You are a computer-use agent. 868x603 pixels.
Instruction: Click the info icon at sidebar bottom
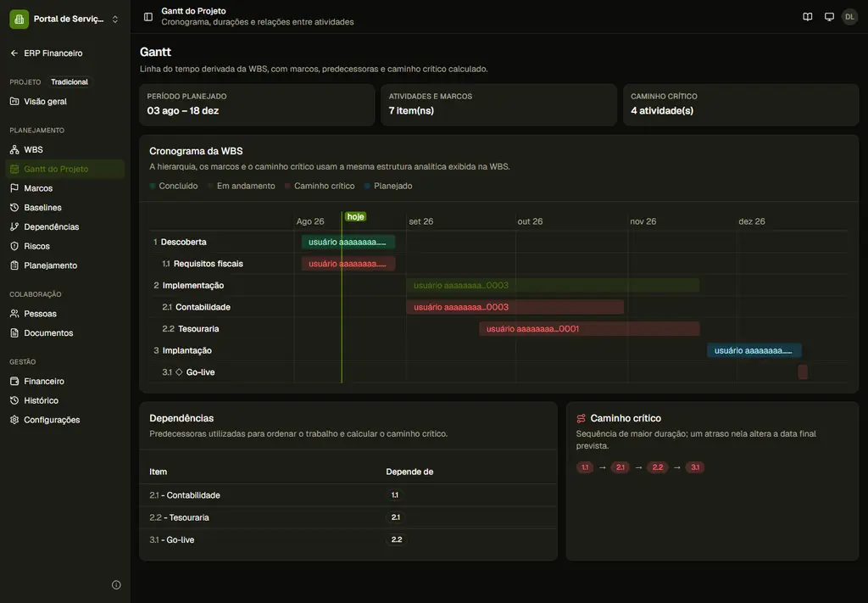[x=116, y=584]
